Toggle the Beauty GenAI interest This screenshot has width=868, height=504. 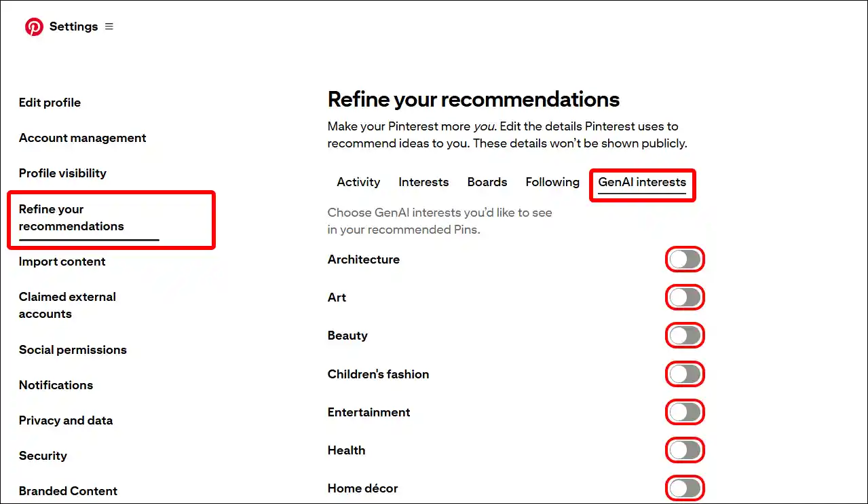point(684,336)
